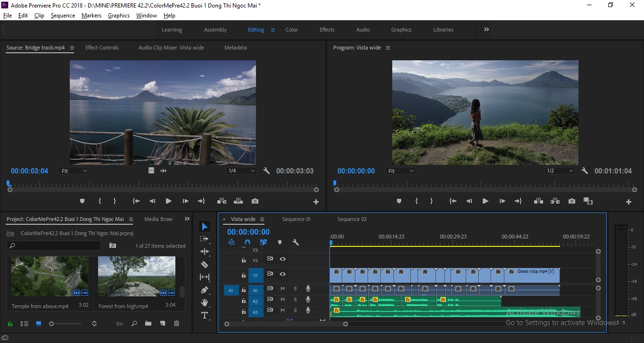Image resolution: width=644 pixels, height=343 pixels.
Task: Expand workspace overflow chevrons
Action: click(x=486, y=29)
